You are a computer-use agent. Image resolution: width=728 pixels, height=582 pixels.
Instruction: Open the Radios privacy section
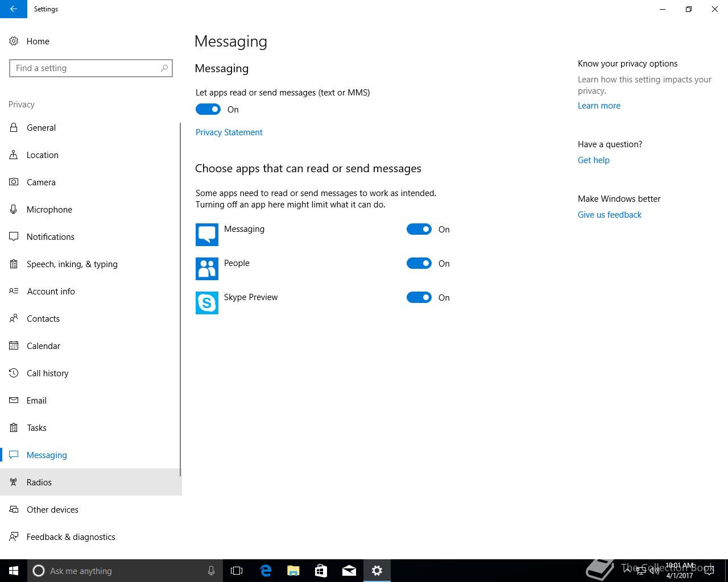click(x=39, y=482)
